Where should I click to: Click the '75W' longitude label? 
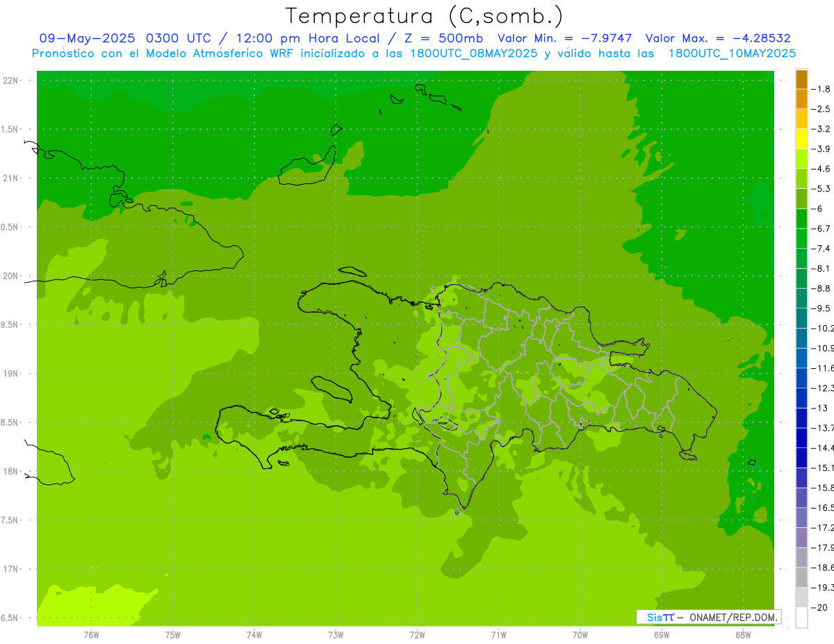coord(173,635)
